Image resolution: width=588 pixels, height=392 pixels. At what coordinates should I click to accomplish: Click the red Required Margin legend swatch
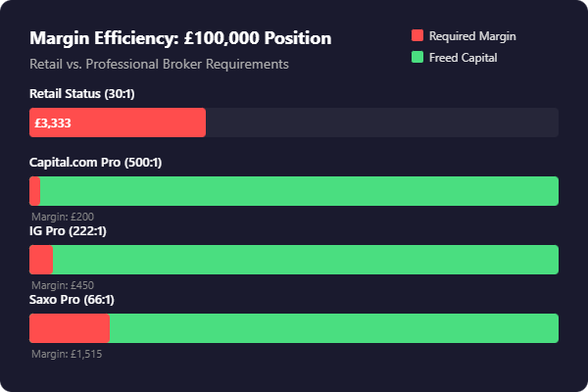[417, 36]
